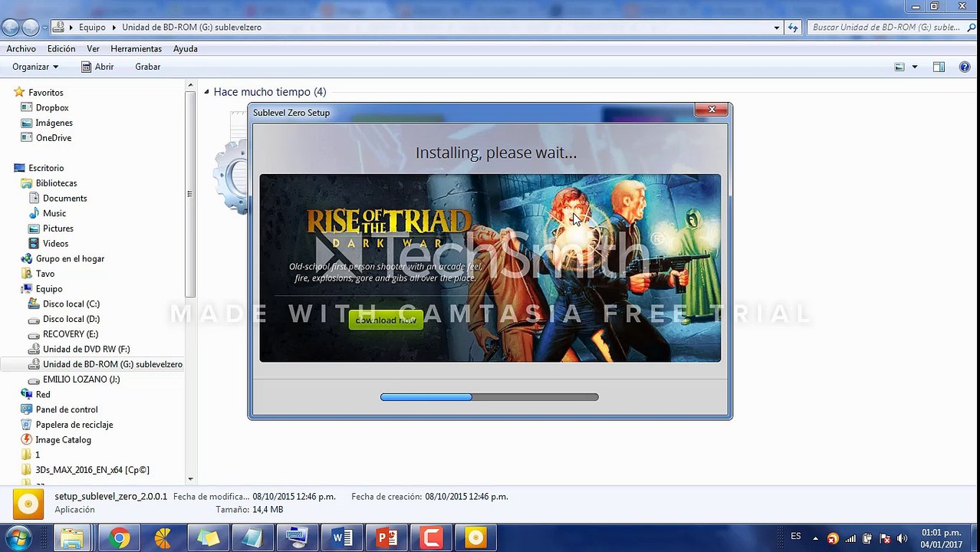Open the Documents library

point(64,199)
